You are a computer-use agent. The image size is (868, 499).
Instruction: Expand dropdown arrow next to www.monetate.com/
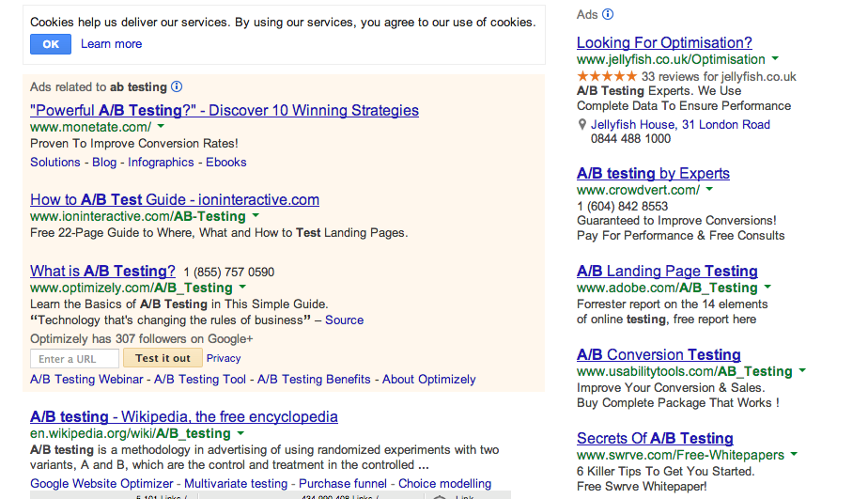(x=161, y=127)
